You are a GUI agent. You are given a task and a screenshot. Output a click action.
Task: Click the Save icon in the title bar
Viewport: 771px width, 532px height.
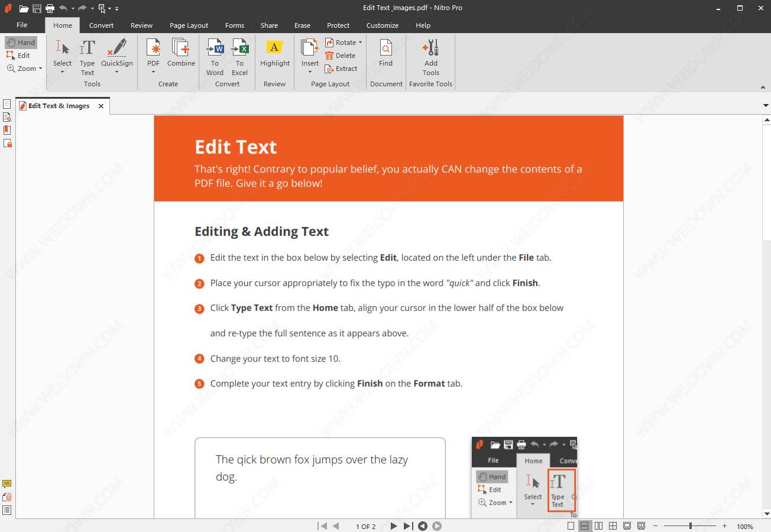(x=37, y=8)
